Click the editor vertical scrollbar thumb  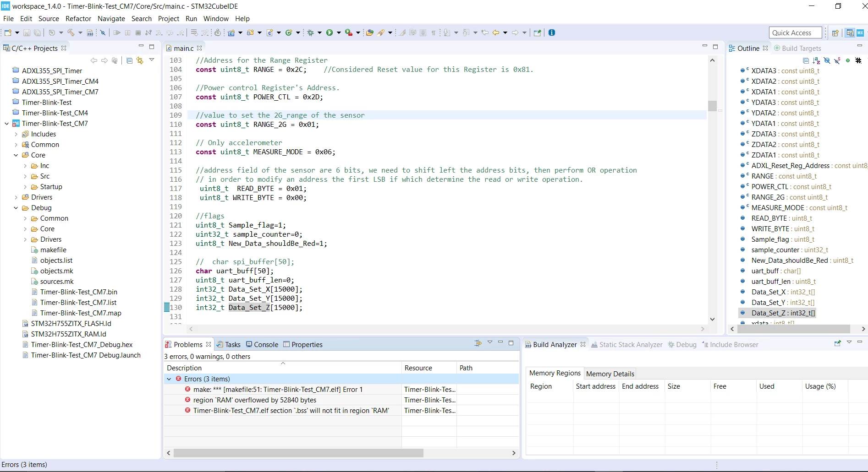pos(712,106)
